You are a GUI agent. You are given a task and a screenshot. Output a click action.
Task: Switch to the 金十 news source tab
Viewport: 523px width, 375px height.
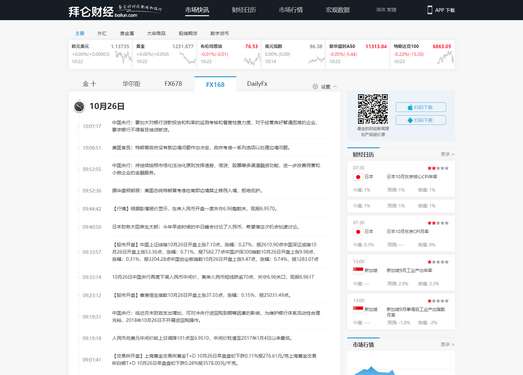point(89,84)
